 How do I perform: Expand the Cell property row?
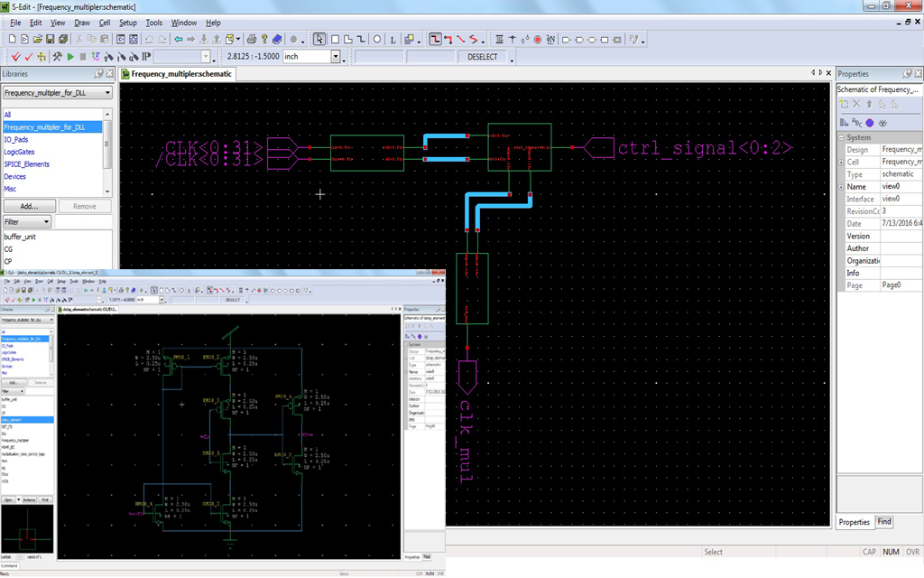(842, 163)
